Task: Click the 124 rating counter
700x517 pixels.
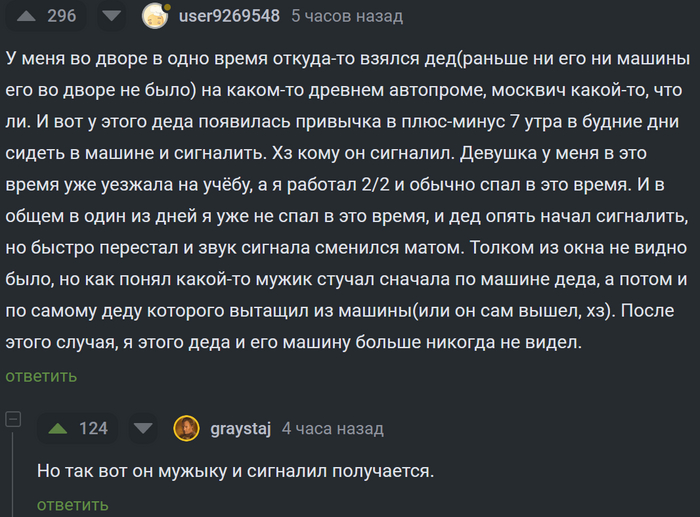Action: tap(93, 428)
